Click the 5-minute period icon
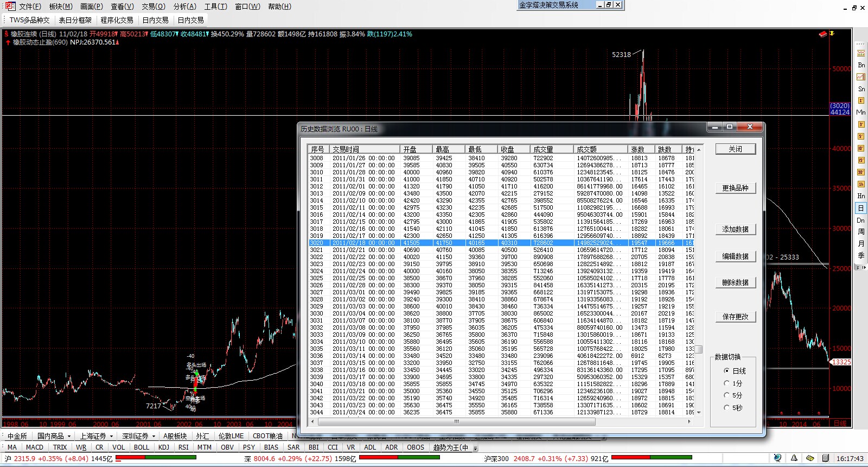The width and height of the screenshot is (868, 467). point(861,136)
